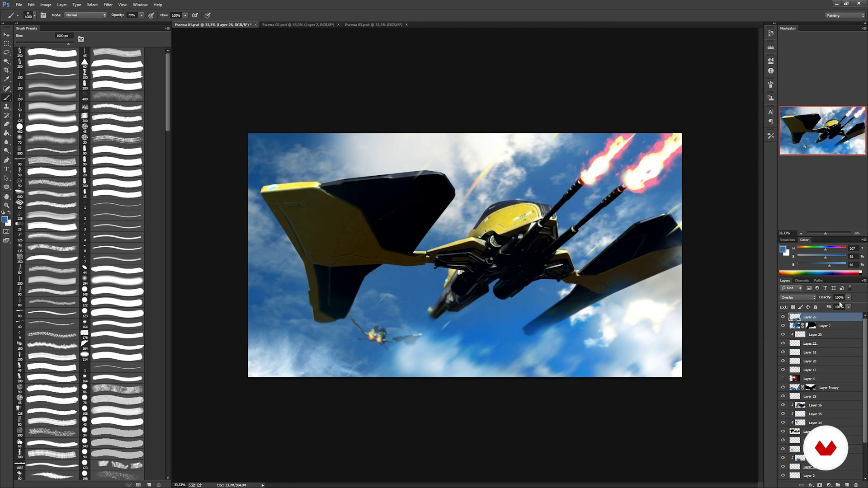Hide Layer 23 visibility eye
The height and width of the screenshot is (488, 868).
coord(783,334)
